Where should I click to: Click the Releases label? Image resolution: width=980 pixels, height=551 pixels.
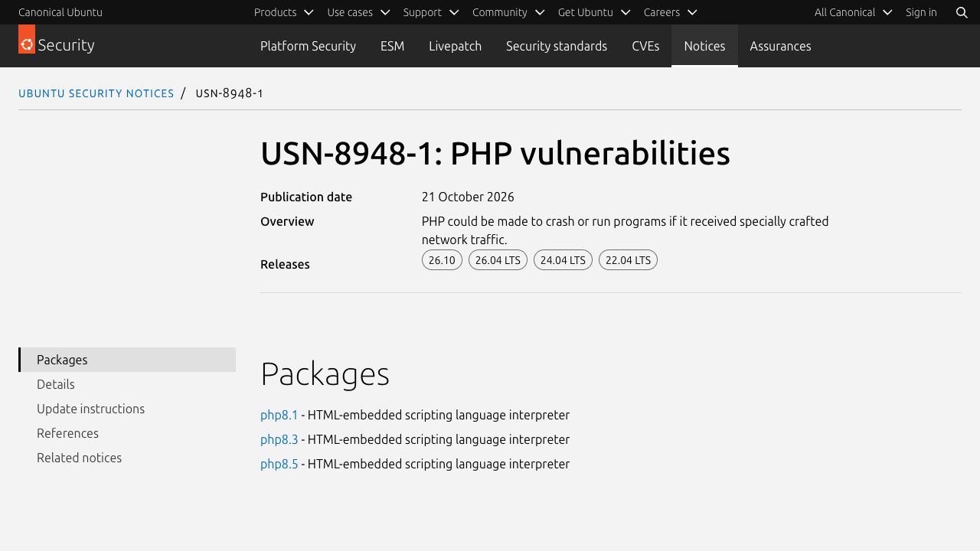pos(285,264)
